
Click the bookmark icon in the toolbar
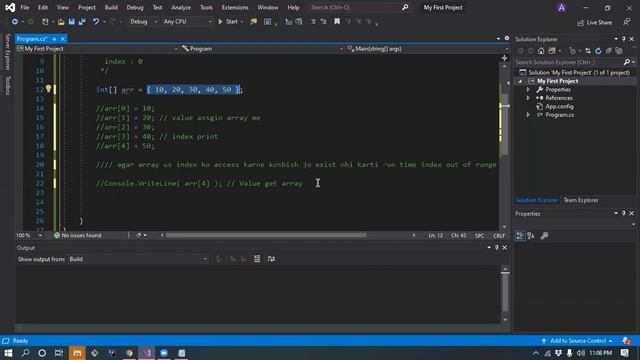(x=337, y=22)
